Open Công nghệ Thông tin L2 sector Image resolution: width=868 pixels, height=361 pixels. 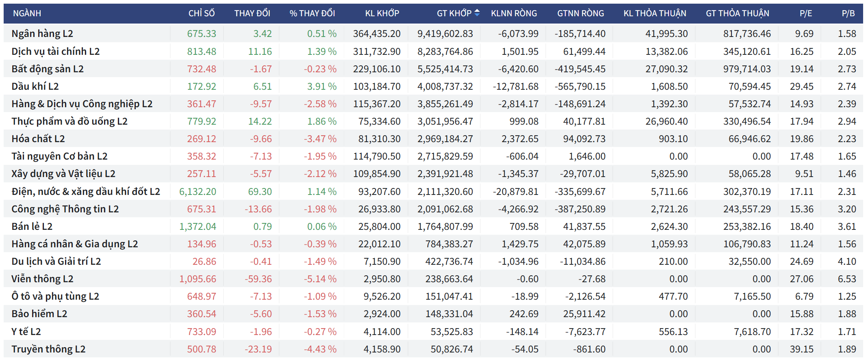(65, 209)
